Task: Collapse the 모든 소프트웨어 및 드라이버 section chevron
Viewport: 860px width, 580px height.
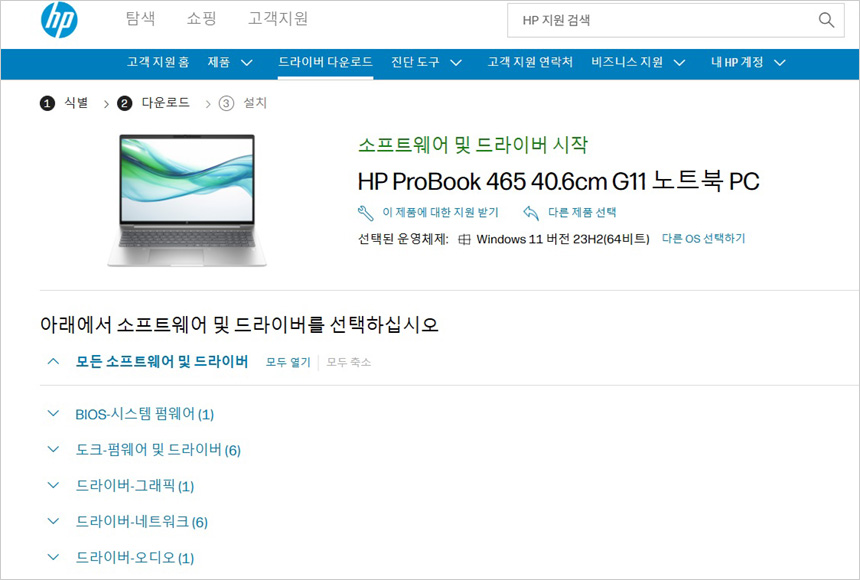Action: point(53,362)
